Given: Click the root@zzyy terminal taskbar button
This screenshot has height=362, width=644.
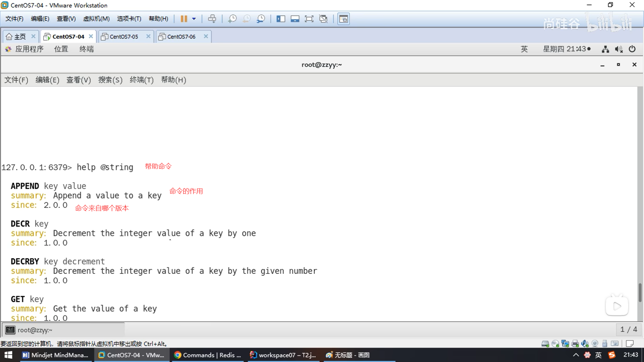Looking at the screenshot, I should pyautogui.click(x=35, y=330).
